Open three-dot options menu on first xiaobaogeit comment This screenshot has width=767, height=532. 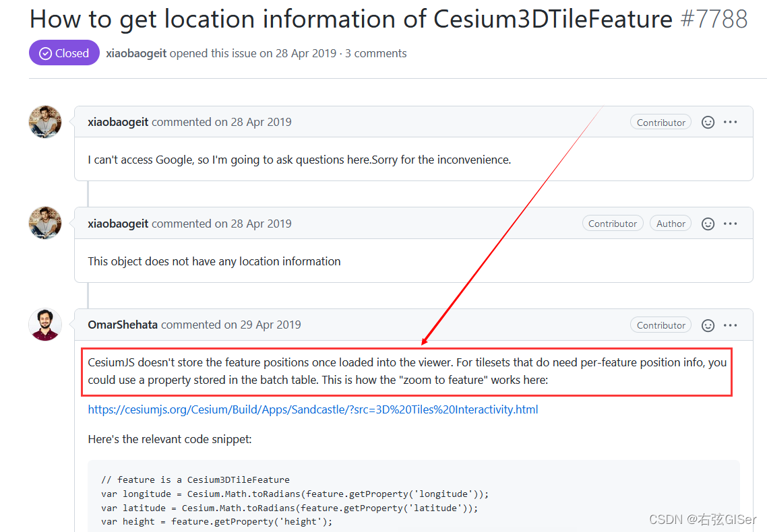731,122
